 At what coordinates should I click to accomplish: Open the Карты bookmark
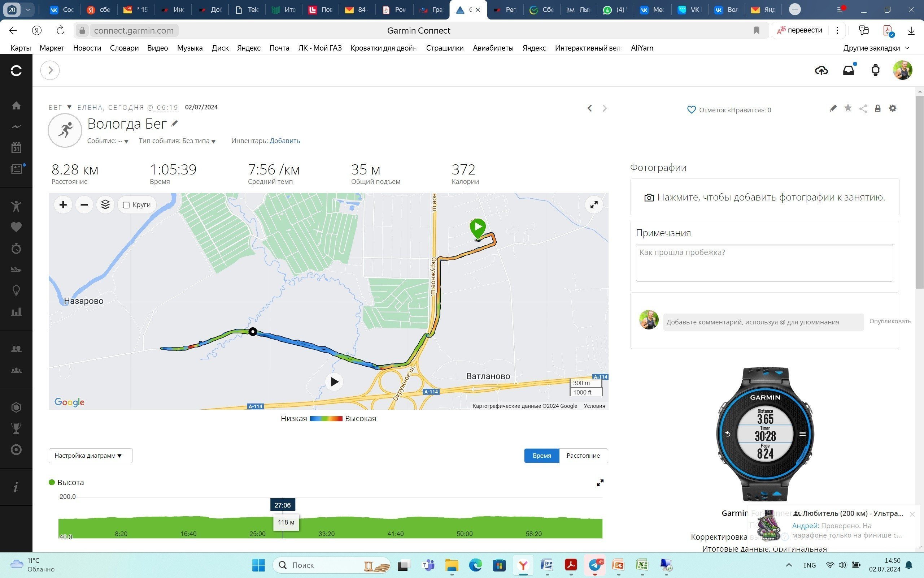[21, 48]
